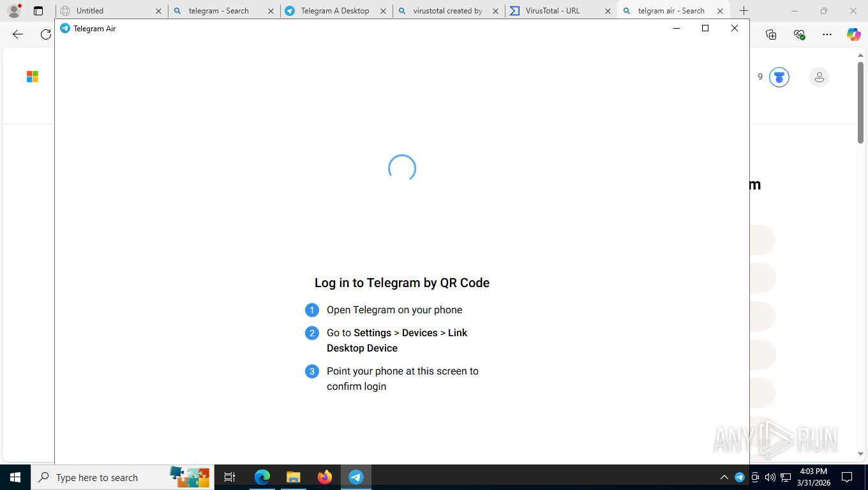This screenshot has width=868, height=490.
Task: Open Firefox from the taskbar
Action: [325, 477]
